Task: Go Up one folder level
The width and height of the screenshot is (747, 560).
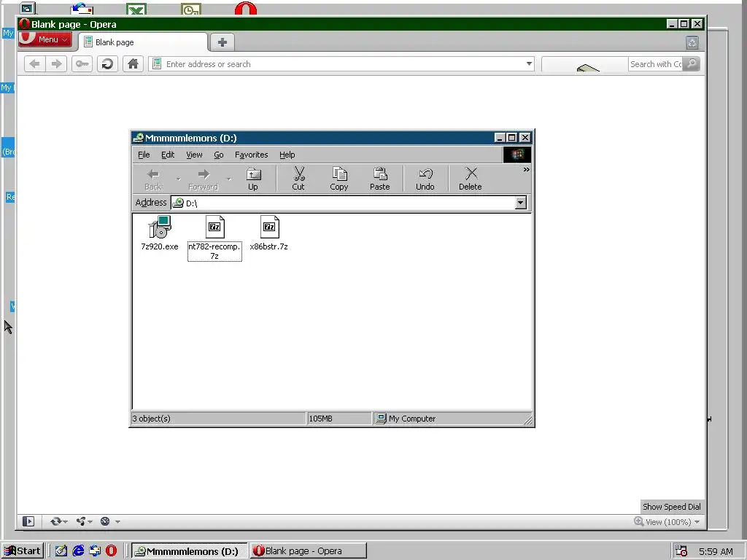Action: click(253, 179)
